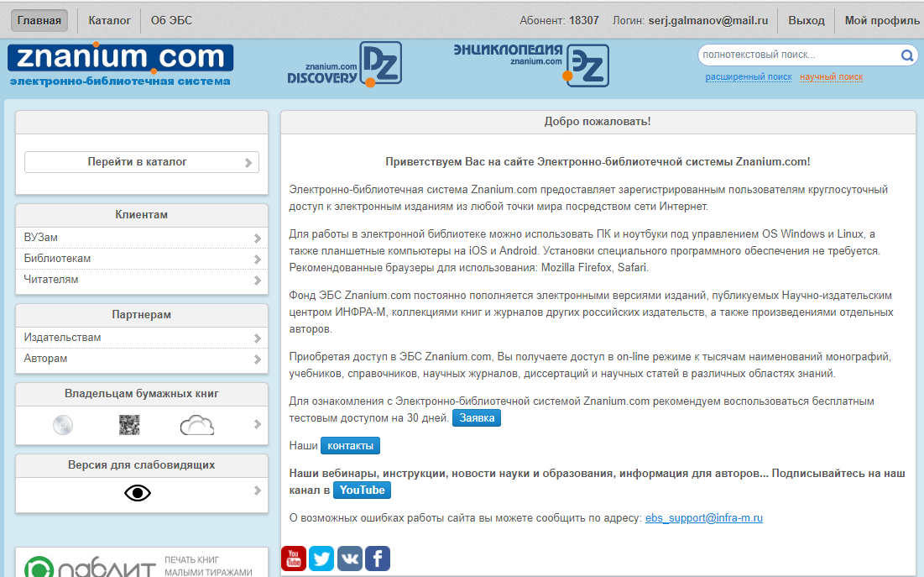Select the QR code icon

(129, 425)
